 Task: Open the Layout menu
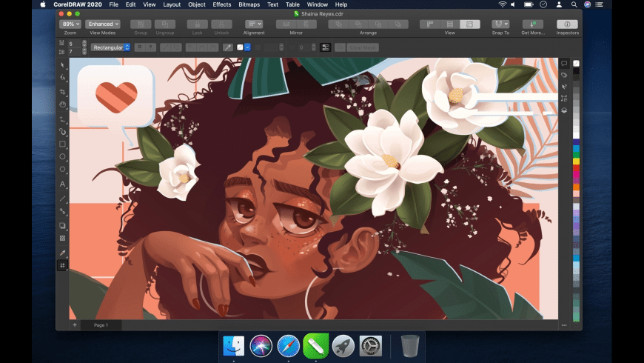(x=172, y=4)
